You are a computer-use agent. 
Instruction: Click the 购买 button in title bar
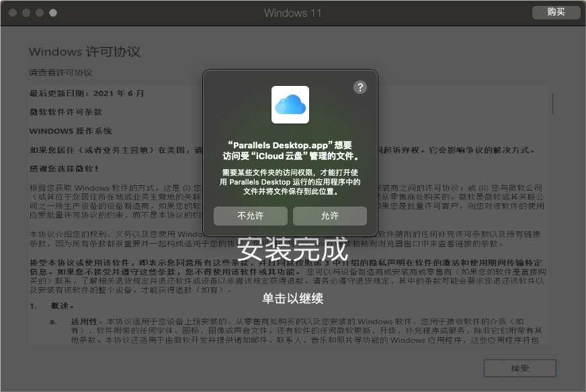coord(556,12)
